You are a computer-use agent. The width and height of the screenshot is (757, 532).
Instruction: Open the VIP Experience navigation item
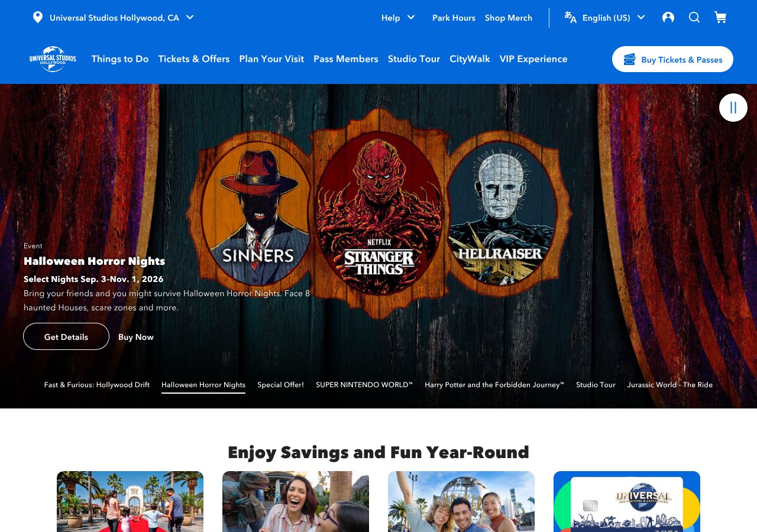click(533, 59)
